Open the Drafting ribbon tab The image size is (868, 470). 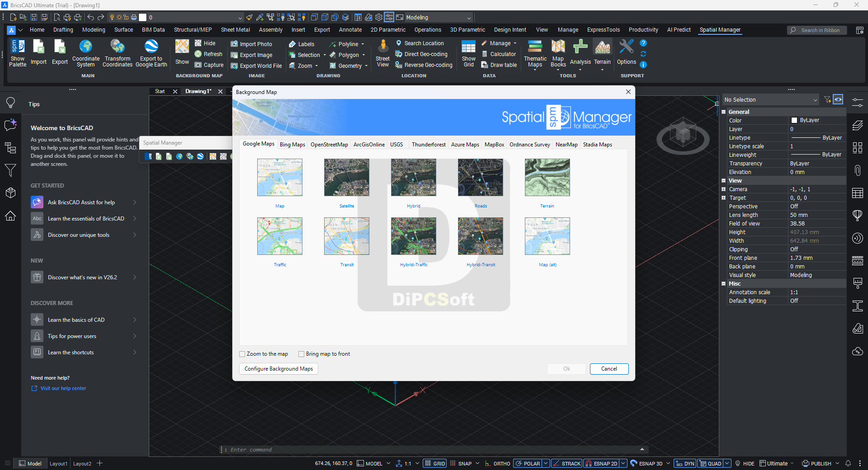63,30
